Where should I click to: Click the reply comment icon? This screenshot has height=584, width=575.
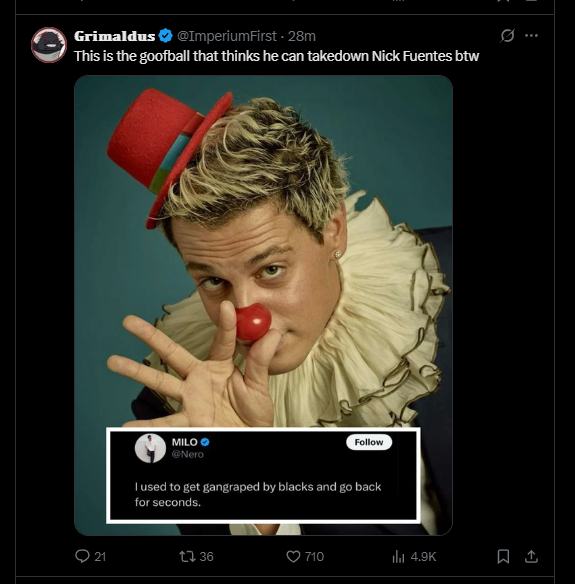point(82,556)
